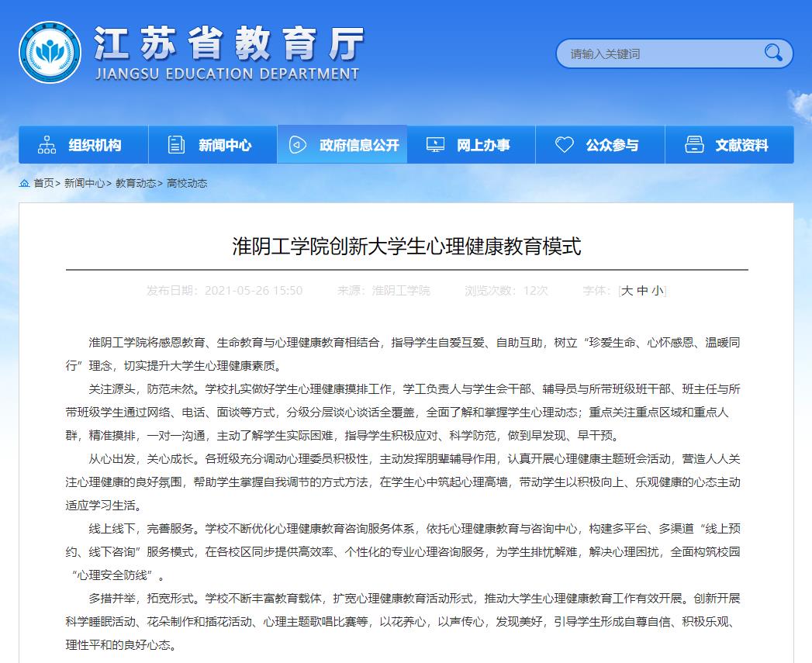This screenshot has width=812, height=663.
Task: Open the 政府信息公开 menu
Action: tap(342, 144)
